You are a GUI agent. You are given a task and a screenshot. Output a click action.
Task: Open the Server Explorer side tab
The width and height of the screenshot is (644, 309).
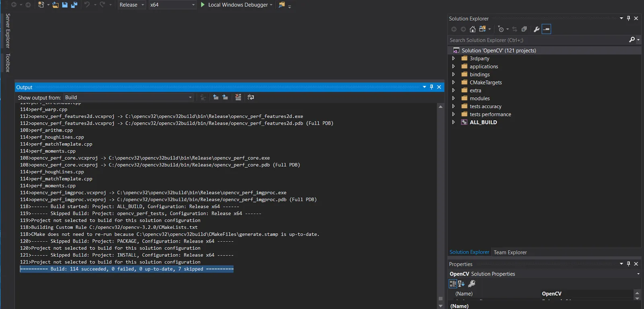point(8,31)
